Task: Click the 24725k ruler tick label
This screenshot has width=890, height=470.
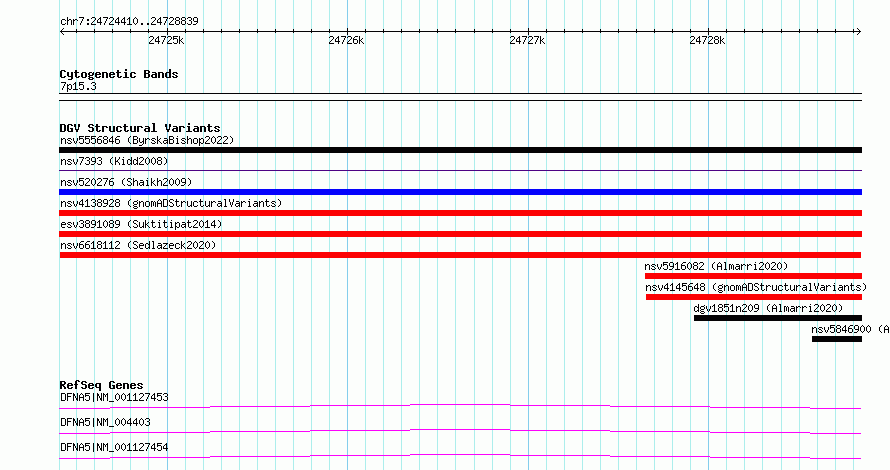Action: (166, 40)
